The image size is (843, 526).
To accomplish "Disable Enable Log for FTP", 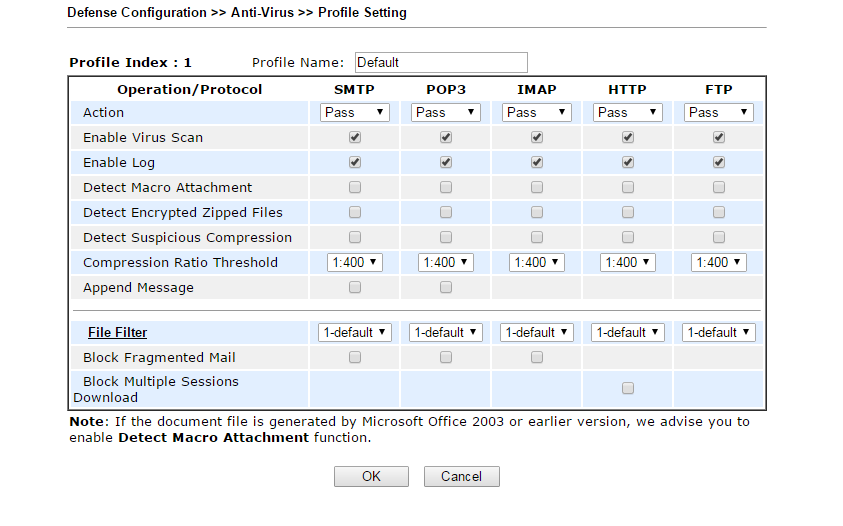I will [x=719, y=162].
